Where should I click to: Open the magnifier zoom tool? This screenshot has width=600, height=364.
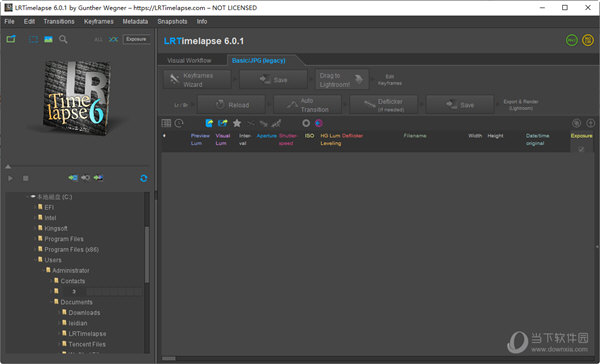click(63, 39)
